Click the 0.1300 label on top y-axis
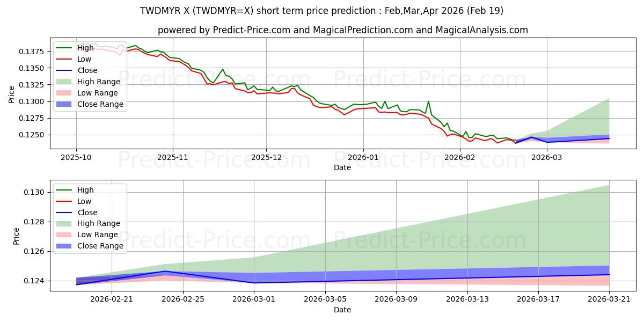This screenshot has height=322, width=644. click(x=34, y=101)
